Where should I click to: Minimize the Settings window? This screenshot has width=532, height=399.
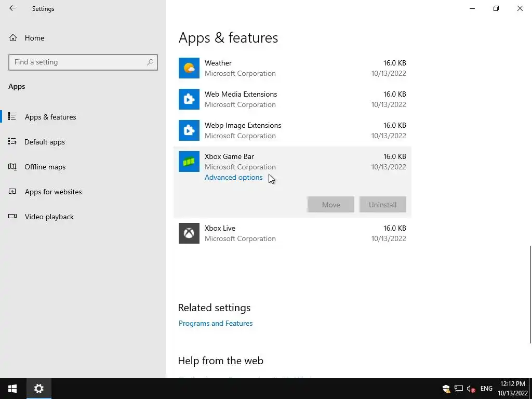472,8
